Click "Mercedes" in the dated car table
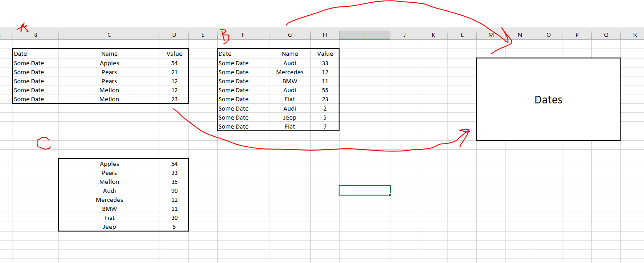 pos(290,72)
